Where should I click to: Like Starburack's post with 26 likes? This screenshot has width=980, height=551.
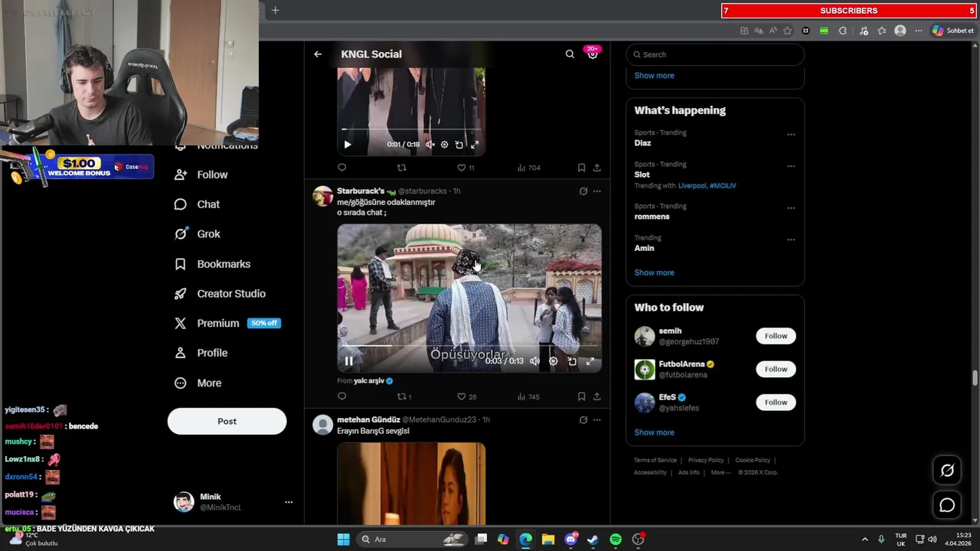click(x=466, y=396)
